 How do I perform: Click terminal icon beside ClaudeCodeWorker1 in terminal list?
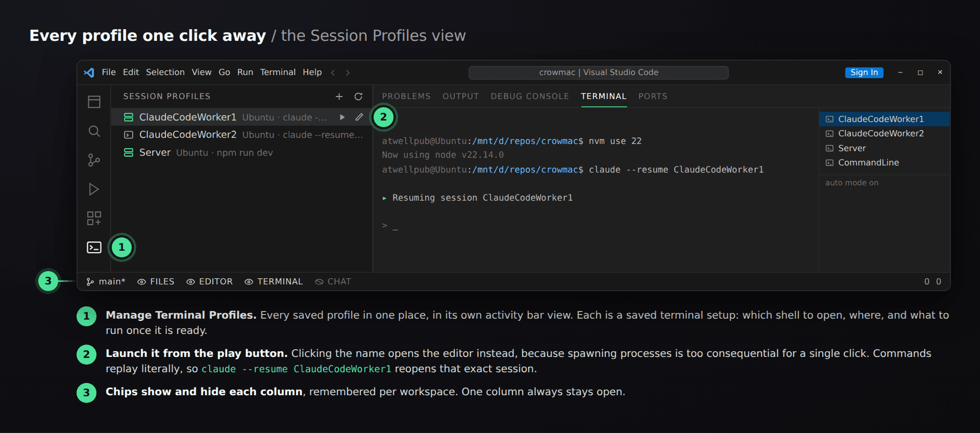click(830, 119)
